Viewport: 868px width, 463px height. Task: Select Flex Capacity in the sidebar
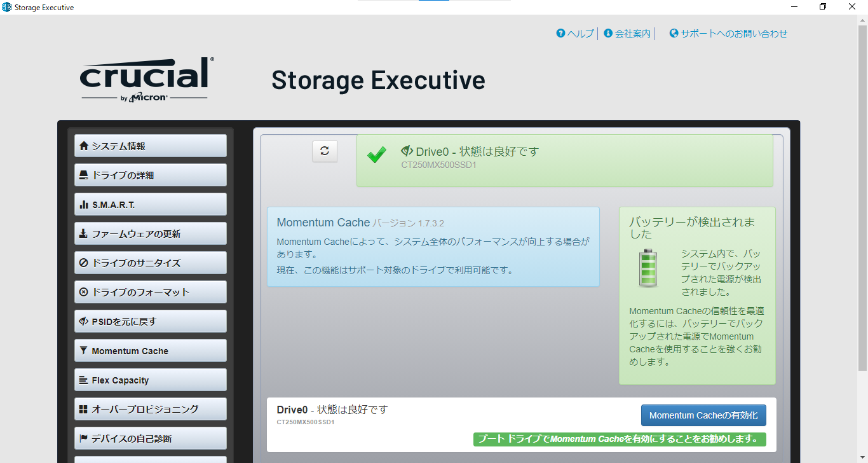[151, 380]
